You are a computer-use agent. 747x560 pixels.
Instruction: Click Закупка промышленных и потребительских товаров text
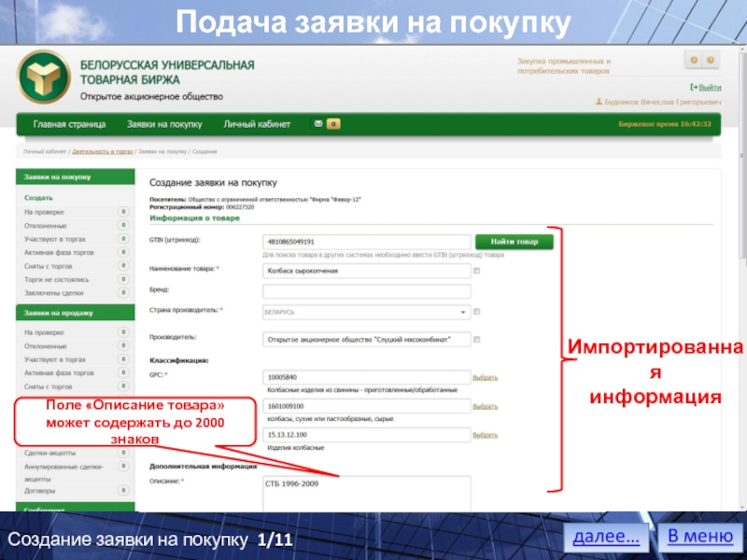(x=564, y=66)
